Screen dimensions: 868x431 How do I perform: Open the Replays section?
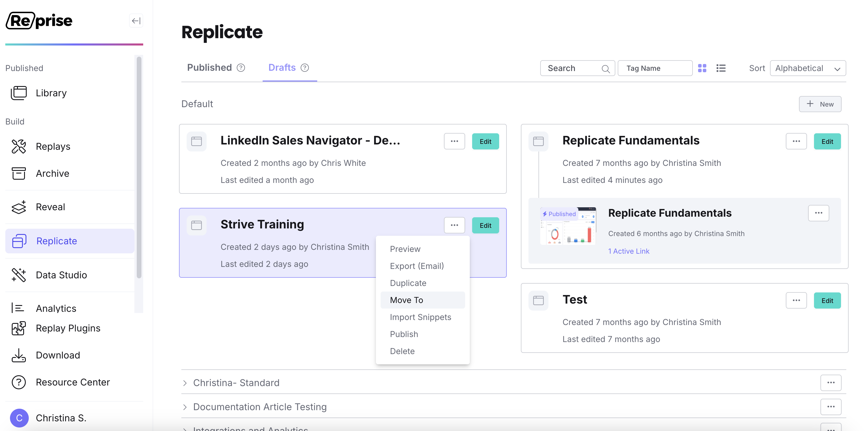click(x=70, y=147)
